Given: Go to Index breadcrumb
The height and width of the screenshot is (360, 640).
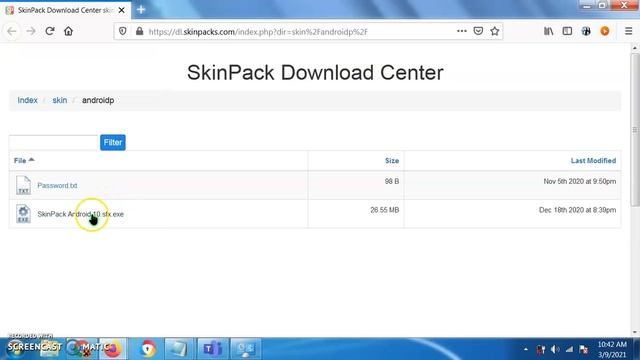Looking at the screenshot, I should point(27,100).
